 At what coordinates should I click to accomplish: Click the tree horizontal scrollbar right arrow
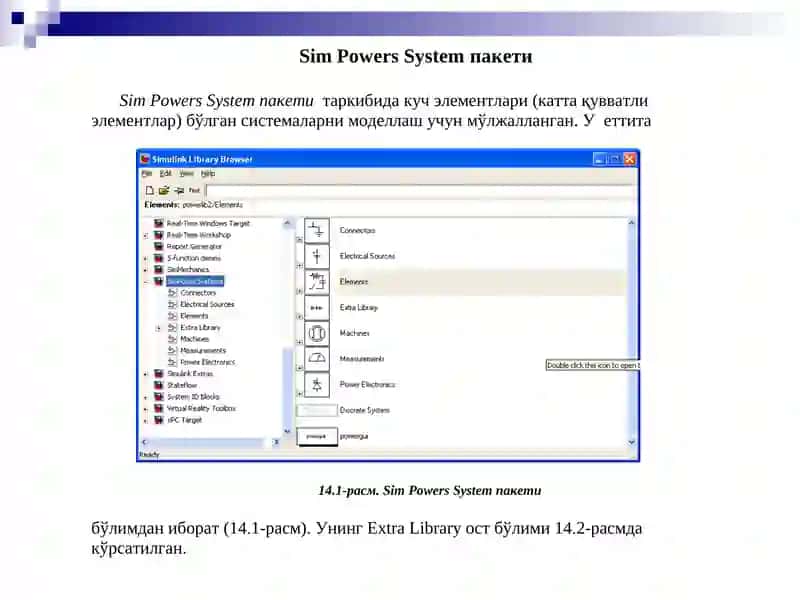click(x=276, y=442)
